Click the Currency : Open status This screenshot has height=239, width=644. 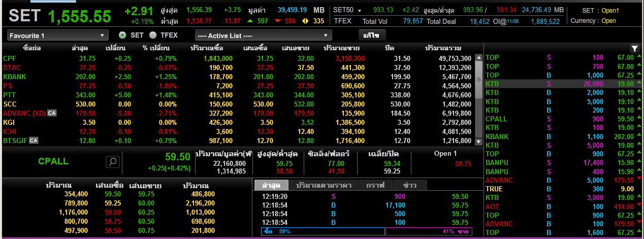(593, 21)
